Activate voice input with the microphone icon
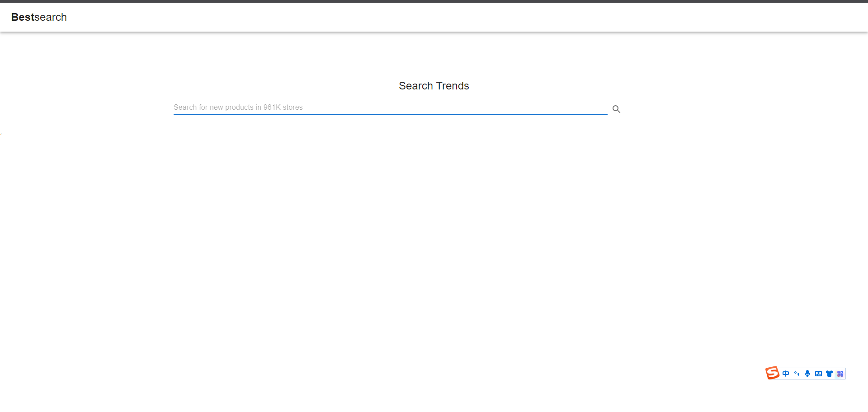This screenshot has height=412, width=868. 808,374
